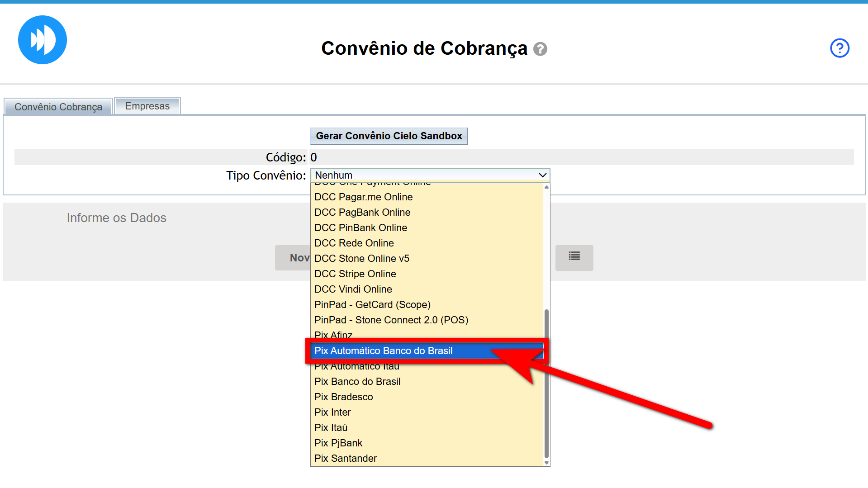Choose Pix Automático Banco do Brasil option

coord(383,351)
